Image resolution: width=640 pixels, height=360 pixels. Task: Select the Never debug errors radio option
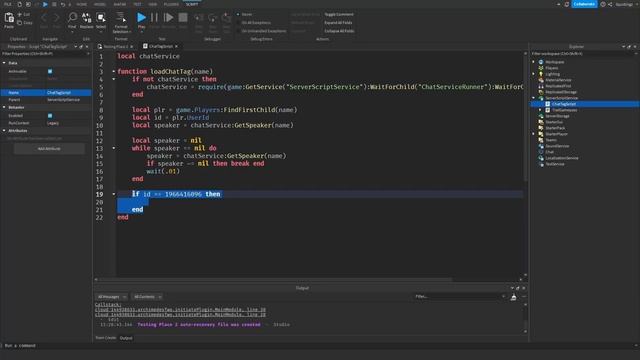coord(238,14)
